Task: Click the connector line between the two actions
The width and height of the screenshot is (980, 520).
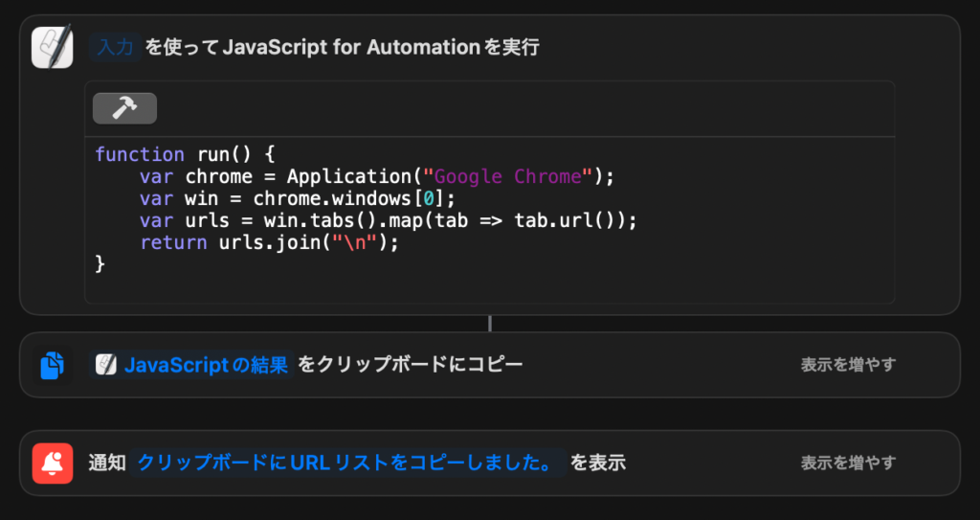Action: tap(490, 324)
